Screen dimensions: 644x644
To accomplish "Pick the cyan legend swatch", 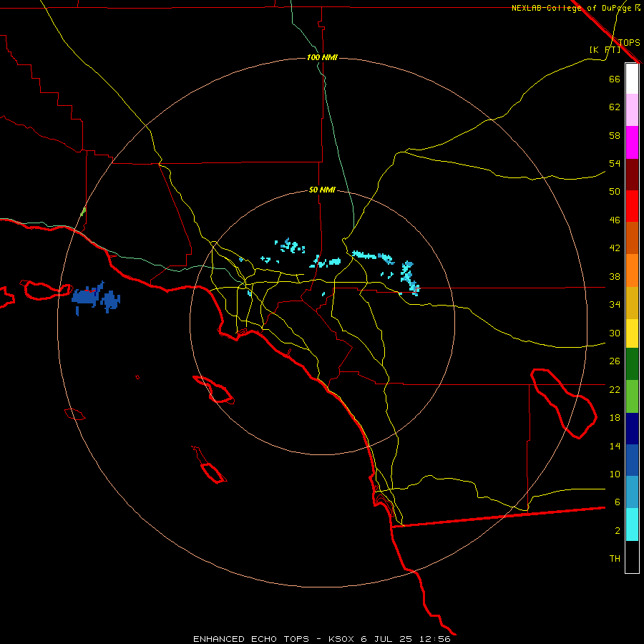I will pos(632,525).
